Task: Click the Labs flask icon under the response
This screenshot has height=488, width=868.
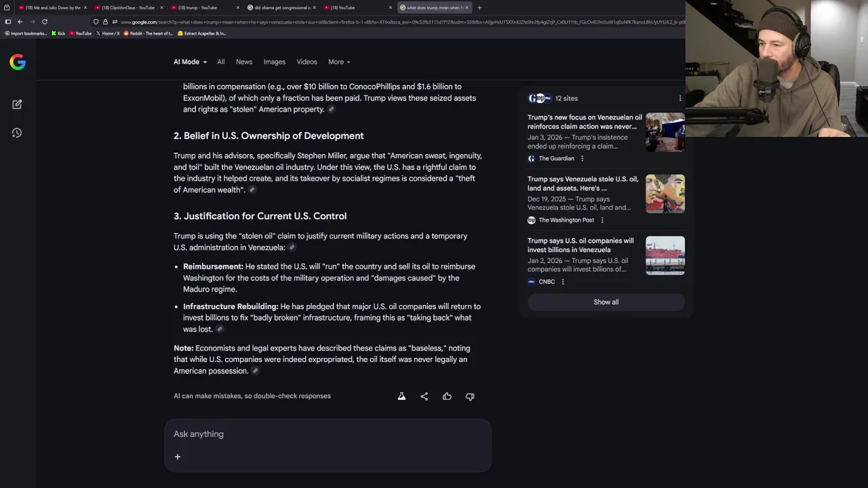Action: 401,396
